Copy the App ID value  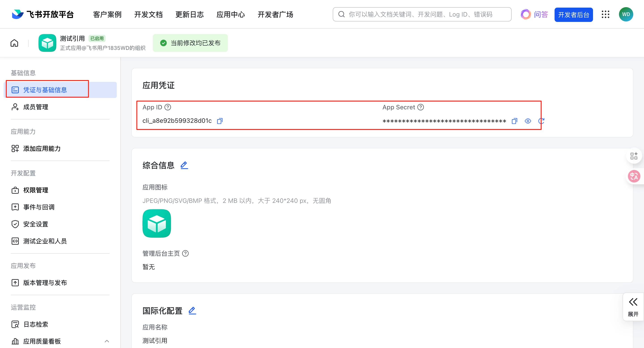point(220,121)
